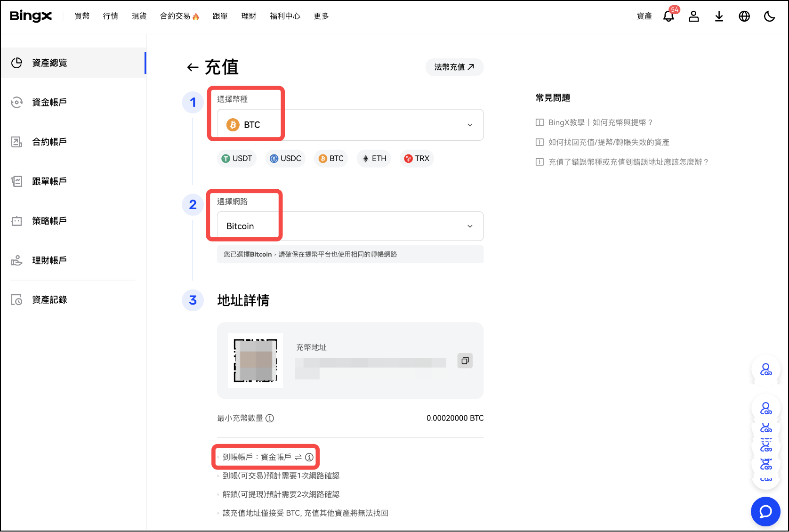This screenshot has height=532, width=789.
Task: Open the 更多 menu
Action: (321, 16)
